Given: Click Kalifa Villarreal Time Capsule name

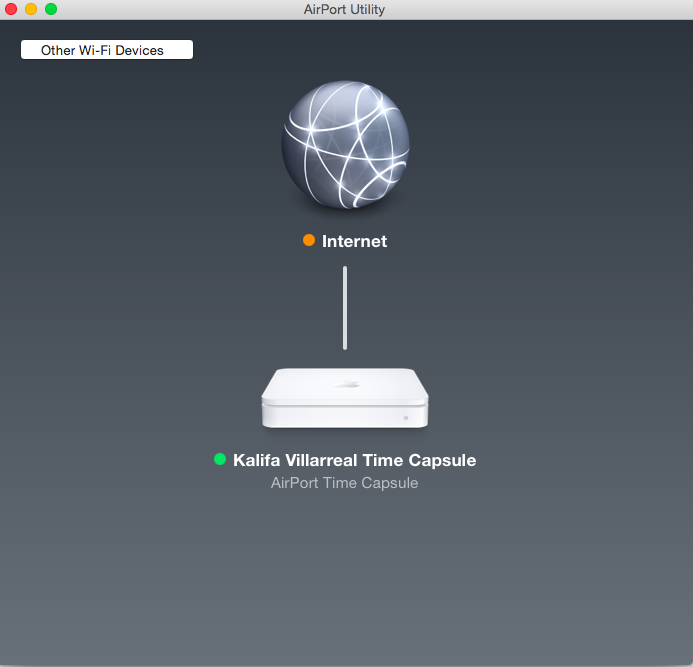Looking at the screenshot, I should 354,460.
